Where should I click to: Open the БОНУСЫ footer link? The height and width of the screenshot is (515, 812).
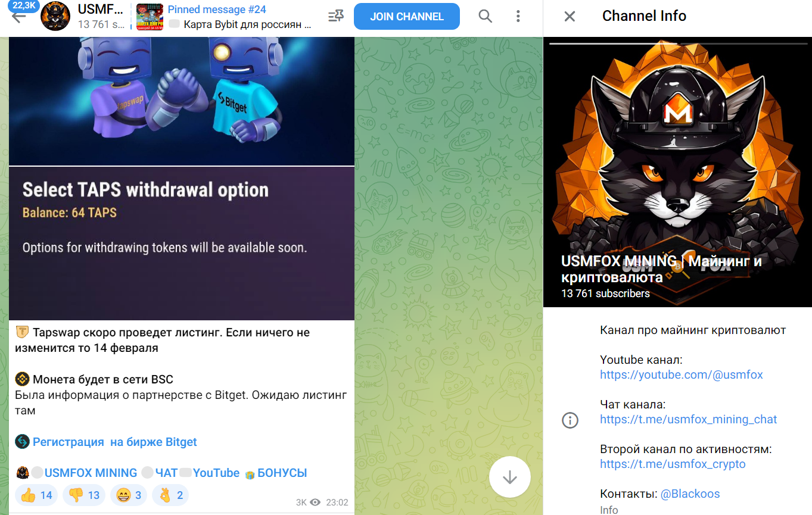[x=282, y=473]
